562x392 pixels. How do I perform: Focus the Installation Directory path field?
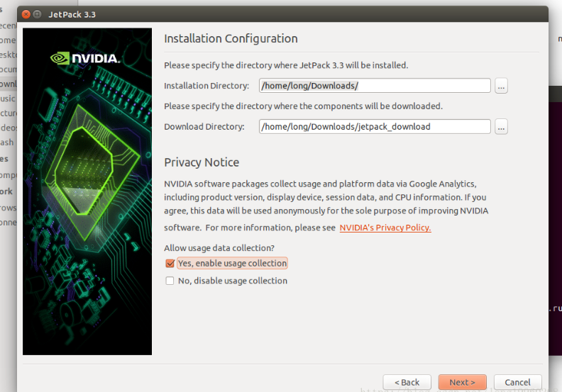pyautogui.click(x=375, y=86)
